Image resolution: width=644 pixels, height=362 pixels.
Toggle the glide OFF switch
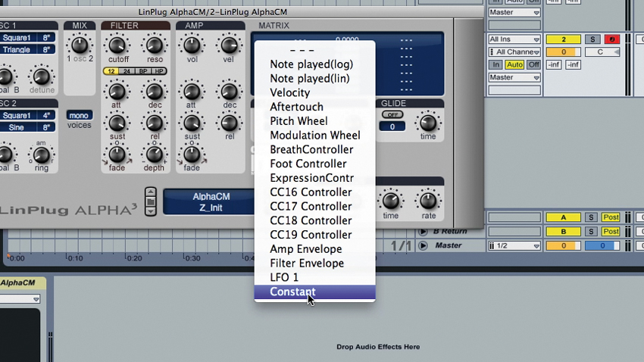392,114
